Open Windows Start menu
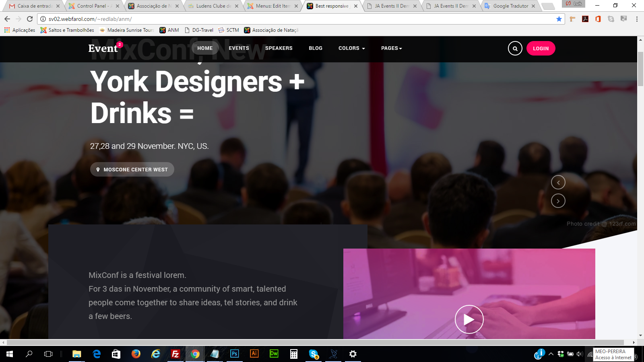Viewport: 644px width, 362px height. point(10,354)
